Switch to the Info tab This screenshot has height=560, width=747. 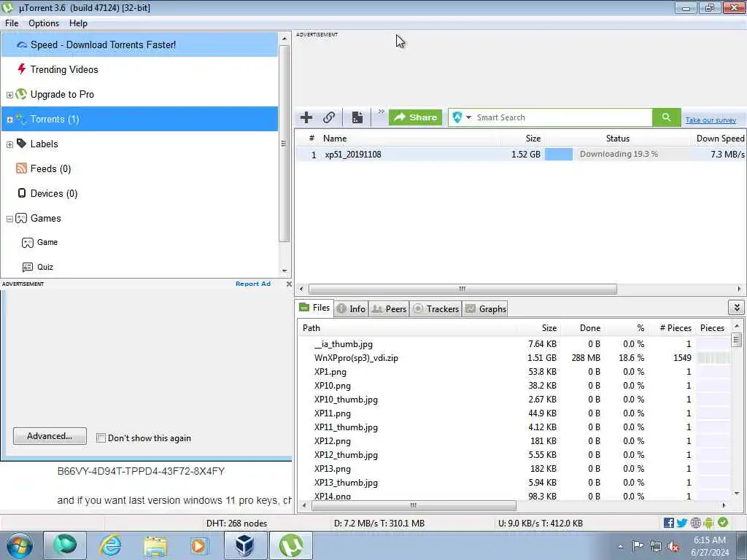click(351, 309)
